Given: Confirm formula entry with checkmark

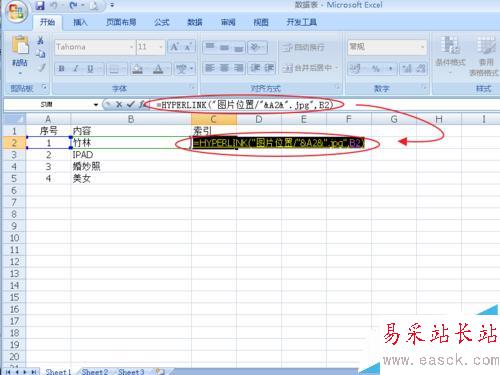Looking at the screenshot, I should point(131,105).
